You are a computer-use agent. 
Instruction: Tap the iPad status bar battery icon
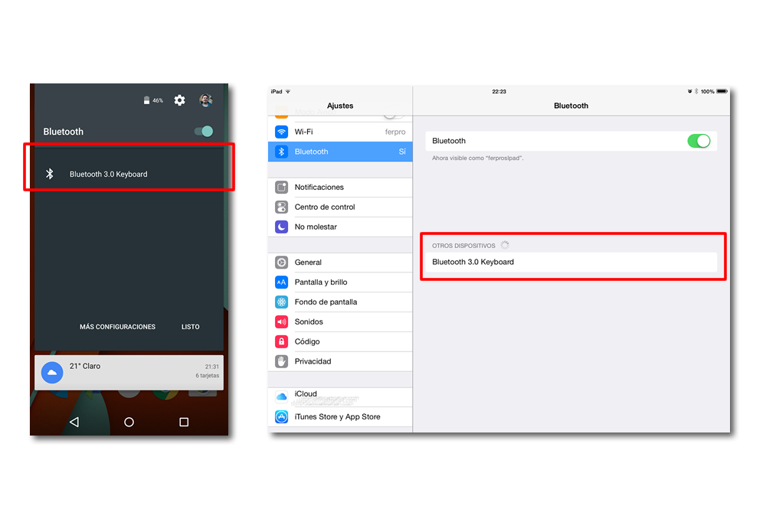click(x=722, y=91)
